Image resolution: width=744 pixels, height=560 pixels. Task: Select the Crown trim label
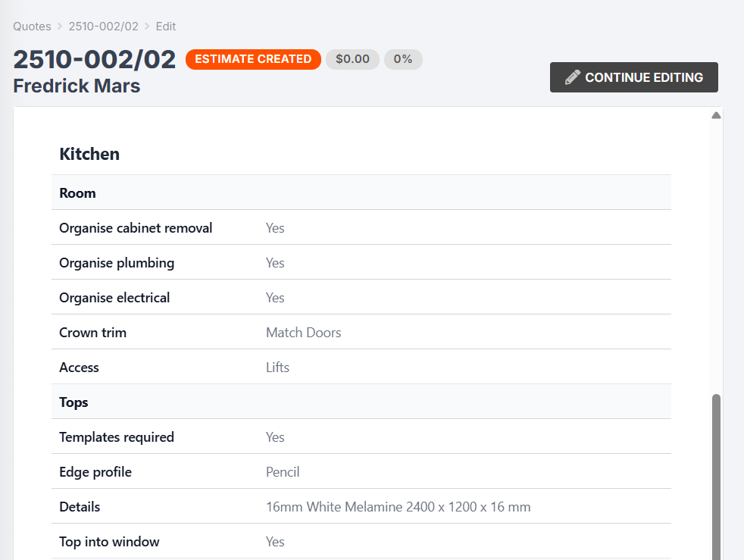(92, 333)
